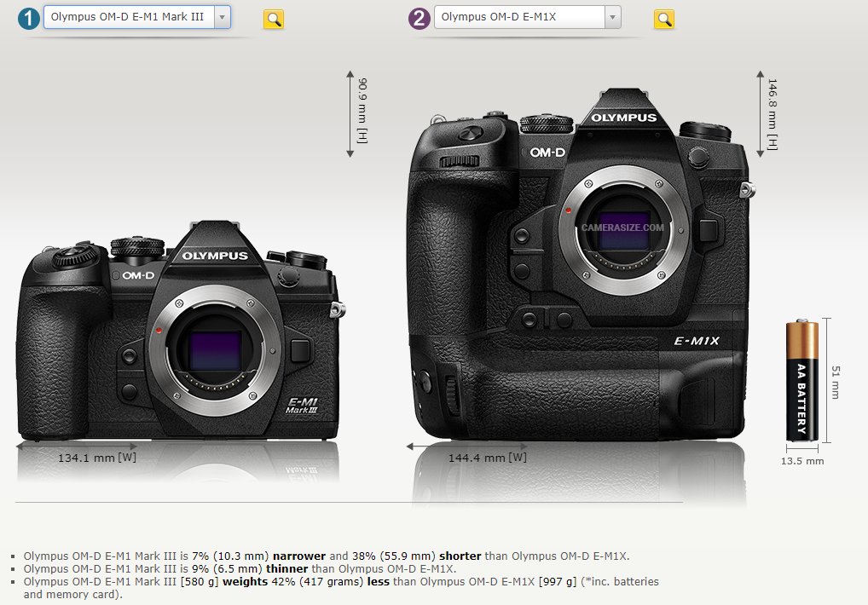Click the 13.5 mm battery width label

click(x=802, y=461)
